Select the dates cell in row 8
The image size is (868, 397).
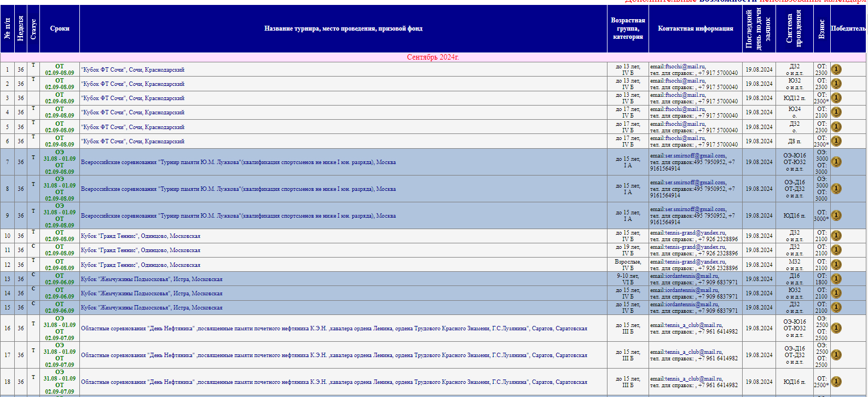pyautogui.click(x=60, y=189)
